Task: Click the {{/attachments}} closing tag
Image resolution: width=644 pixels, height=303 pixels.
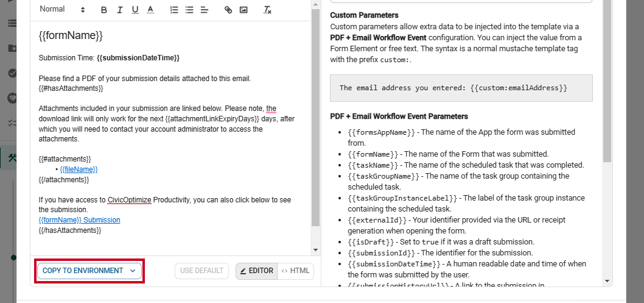Action: click(x=64, y=180)
